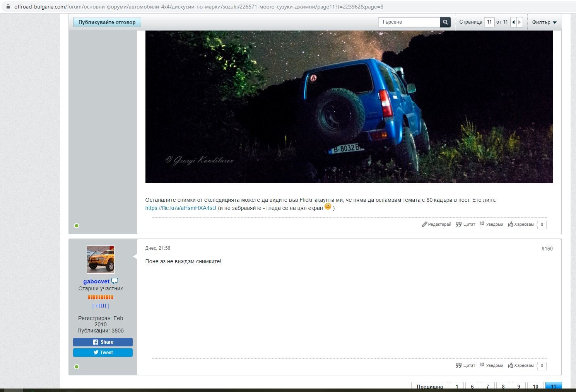576x392 pixels.
Task: Go to page 9 in pagination
Action: tap(519, 387)
